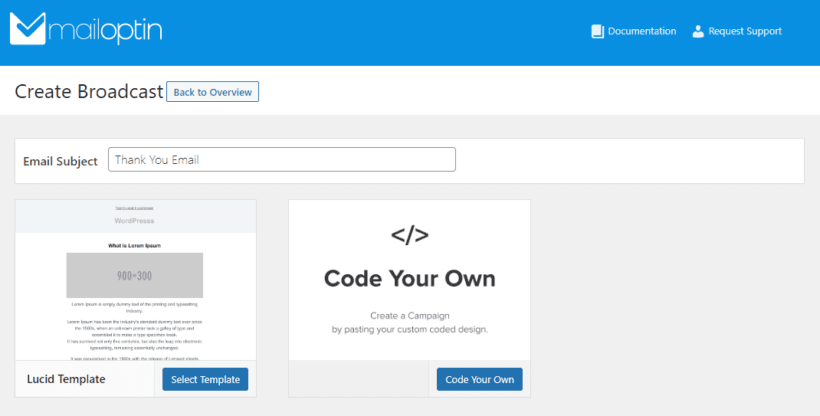
Task: Click the MailOptin envelope logo icon
Action: click(28, 29)
